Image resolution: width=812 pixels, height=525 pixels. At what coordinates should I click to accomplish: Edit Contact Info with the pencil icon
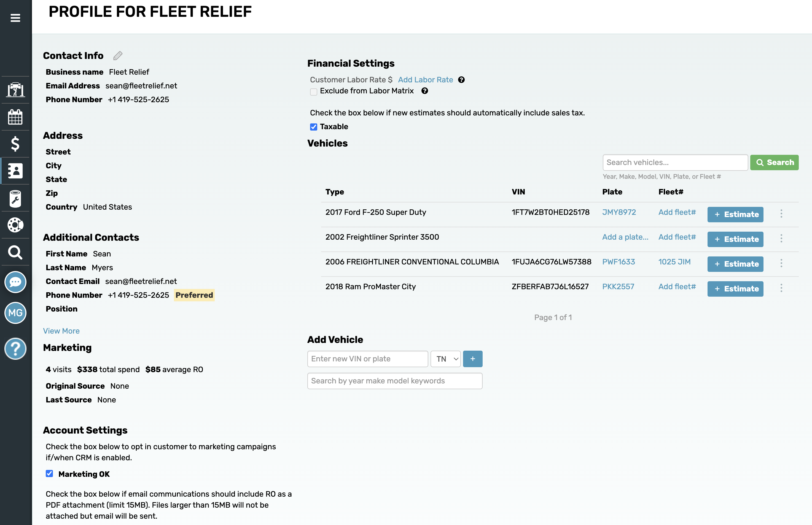[x=117, y=55]
